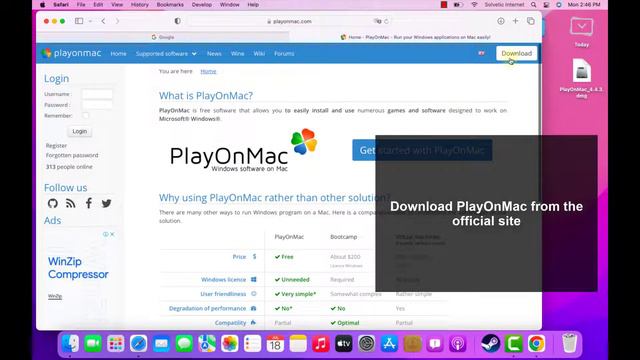The height and width of the screenshot is (360, 640).
Task: Open Steam from the Dock
Action: click(491, 343)
